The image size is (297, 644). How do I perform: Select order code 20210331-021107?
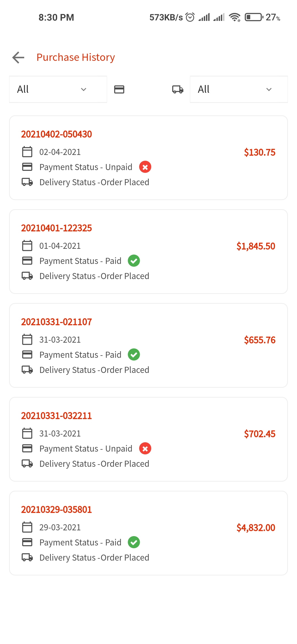(56, 322)
